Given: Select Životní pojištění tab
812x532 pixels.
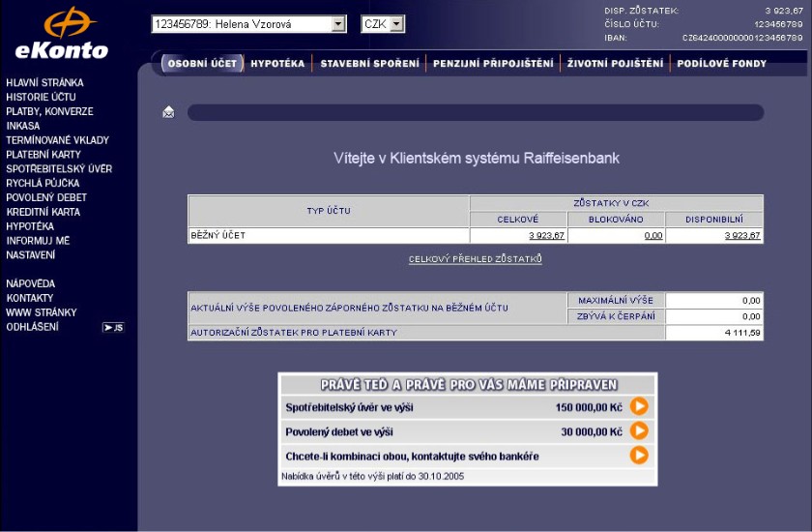Looking at the screenshot, I should click(x=615, y=63).
